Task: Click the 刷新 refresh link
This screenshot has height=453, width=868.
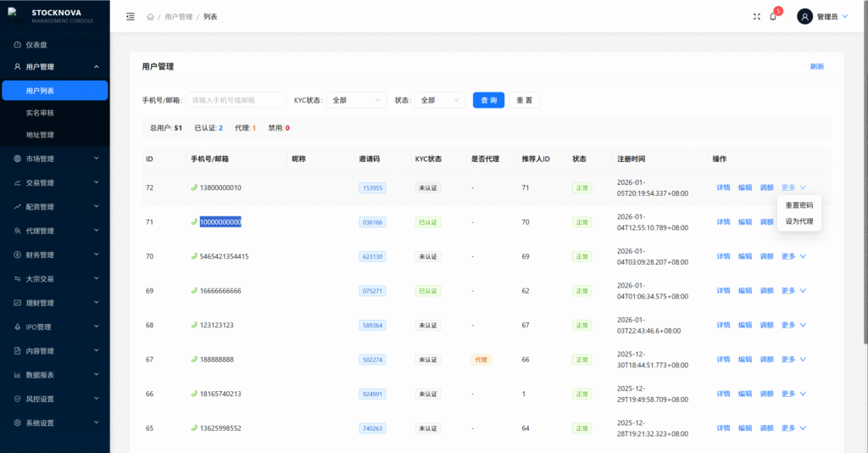Action: tap(816, 66)
